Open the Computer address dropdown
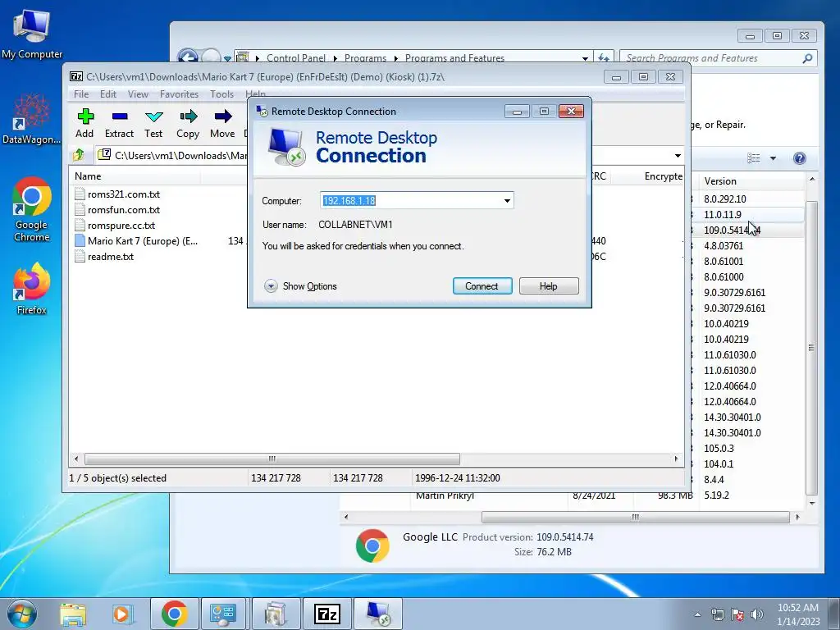Image resolution: width=840 pixels, height=630 pixels. pos(507,201)
